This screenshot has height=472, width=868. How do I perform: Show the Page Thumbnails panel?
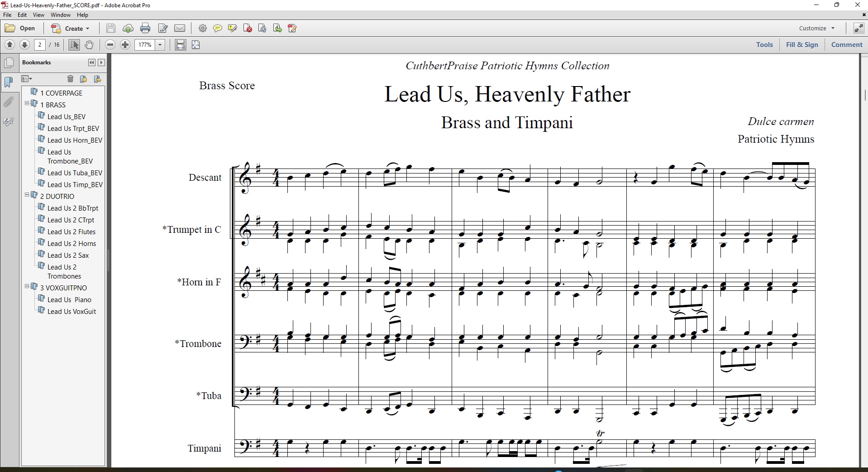(9, 63)
